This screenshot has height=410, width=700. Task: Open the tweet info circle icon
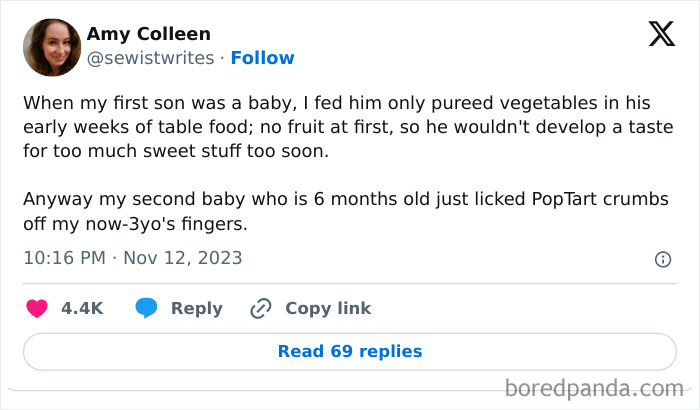(x=662, y=259)
